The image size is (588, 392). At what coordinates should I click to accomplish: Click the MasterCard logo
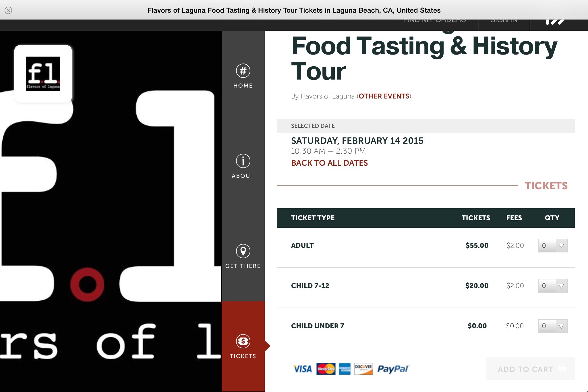(x=326, y=369)
